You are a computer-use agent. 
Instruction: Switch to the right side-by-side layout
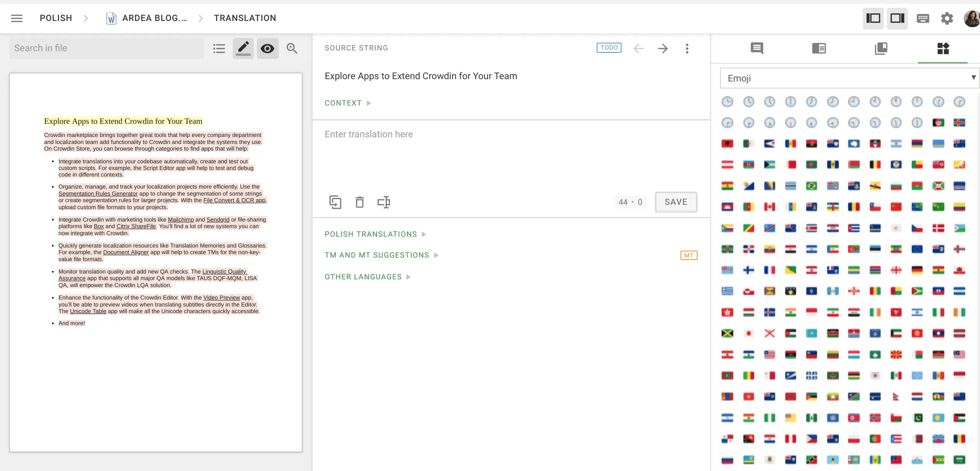[897, 18]
